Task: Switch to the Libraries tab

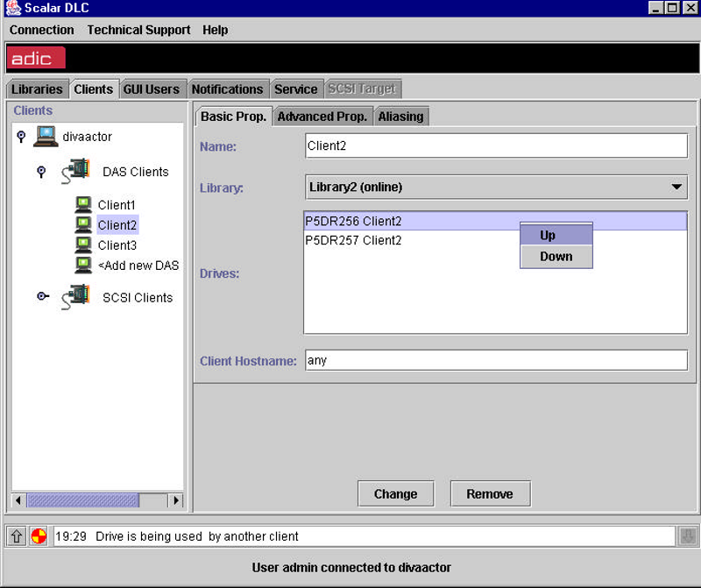Action: (x=37, y=89)
